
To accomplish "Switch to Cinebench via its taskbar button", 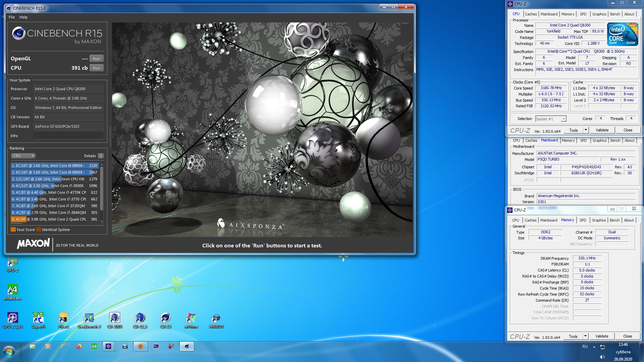I will (x=187, y=347).
